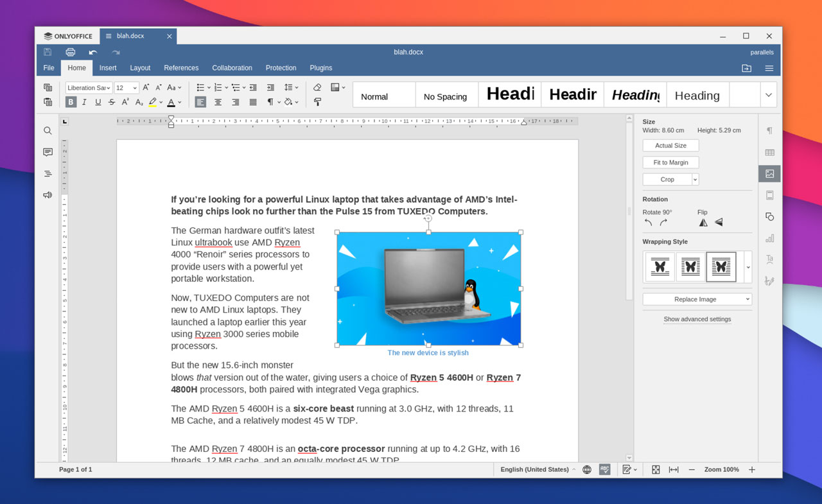
Task: Open Show advanced settings link
Action: [x=697, y=319]
